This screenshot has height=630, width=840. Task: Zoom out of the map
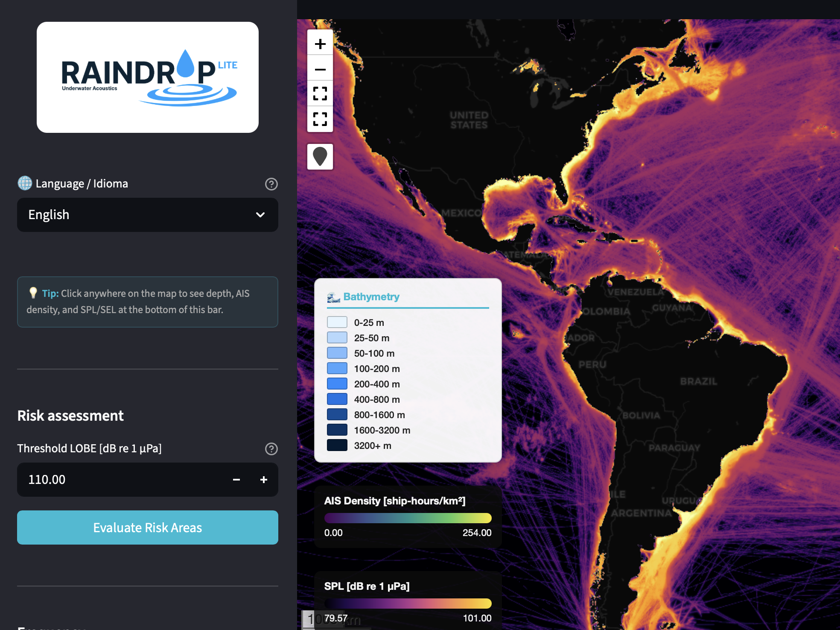pyautogui.click(x=320, y=69)
